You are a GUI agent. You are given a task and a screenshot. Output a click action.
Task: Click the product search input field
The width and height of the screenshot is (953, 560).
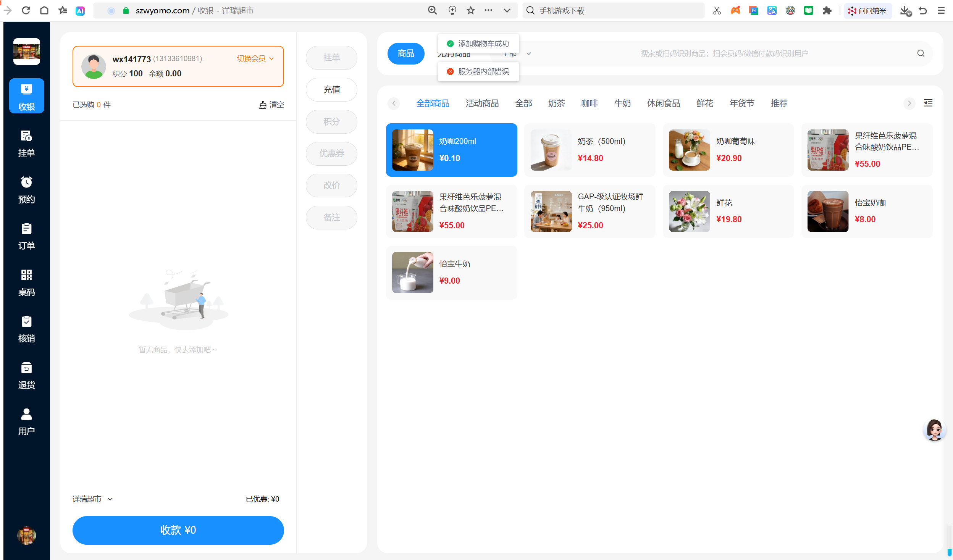click(x=724, y=53)
